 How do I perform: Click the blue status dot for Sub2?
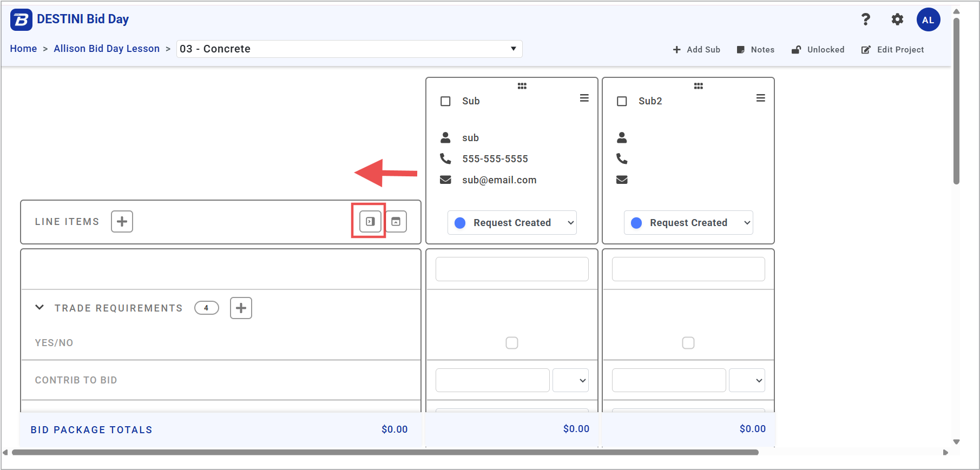coord(636,223)
